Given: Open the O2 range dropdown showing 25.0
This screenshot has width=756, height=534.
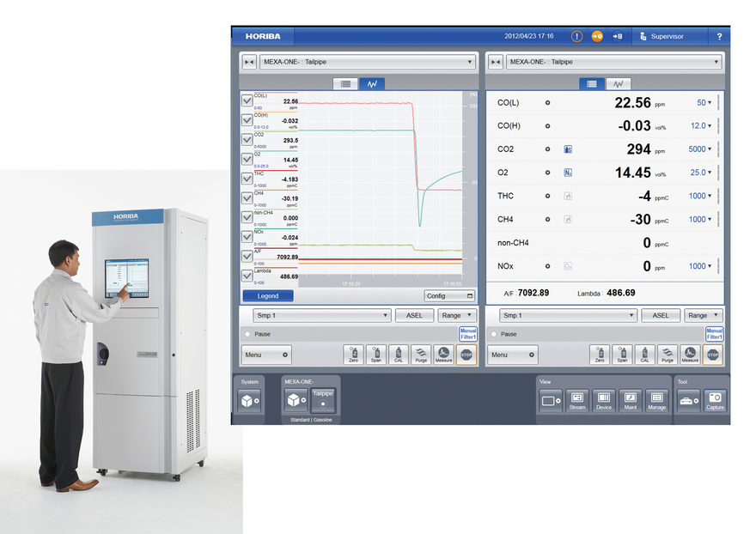Looking at the screenshot, I should click(x=701, y=173).
